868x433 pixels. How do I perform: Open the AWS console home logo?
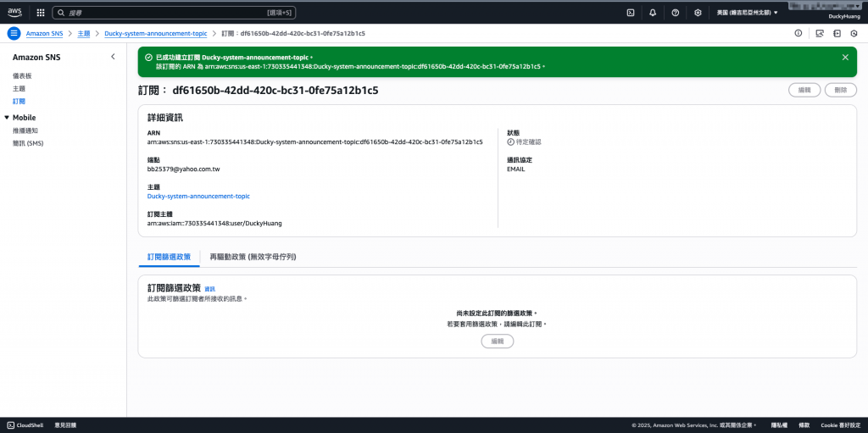coord(14,12)
